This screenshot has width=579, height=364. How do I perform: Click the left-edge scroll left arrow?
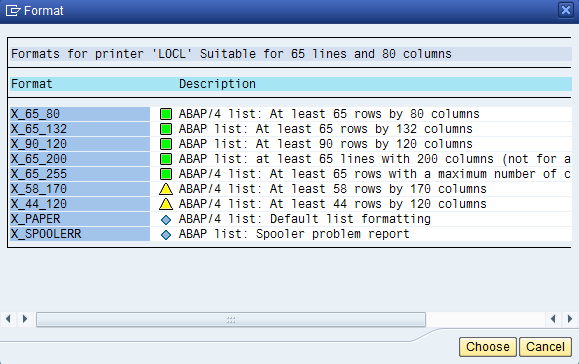[x=8, y=319]
